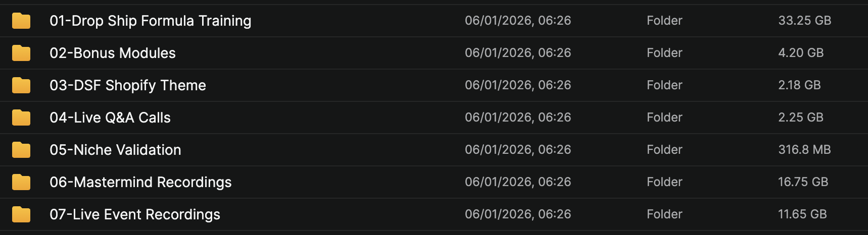Click the Folder type of 04-Live Q&A Calls row

click(x=664, y=117)
